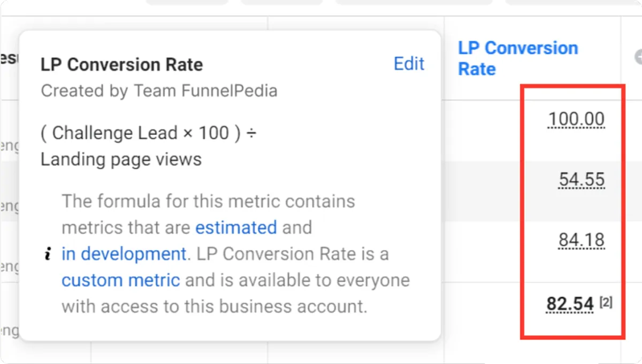The image size is (642, 364).
Task: Select the 84.18 conversion rate cell
Action: click(x=582, y=240)
